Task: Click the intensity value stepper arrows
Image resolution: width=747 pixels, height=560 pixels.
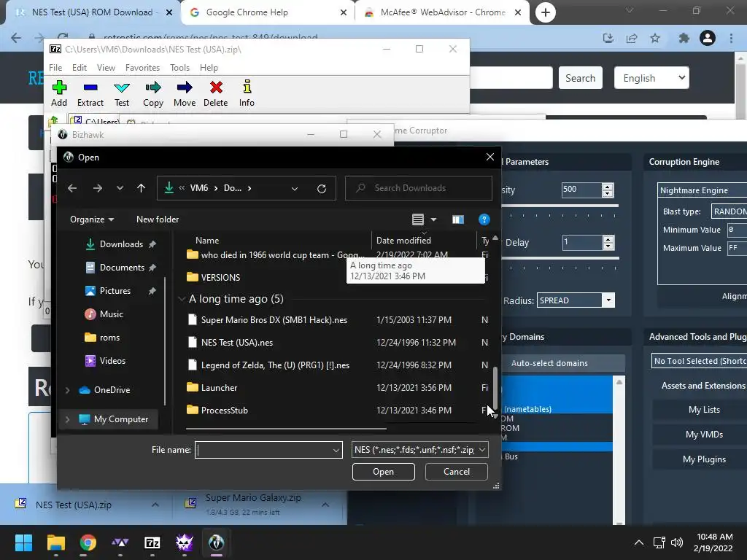Action: 608,190
